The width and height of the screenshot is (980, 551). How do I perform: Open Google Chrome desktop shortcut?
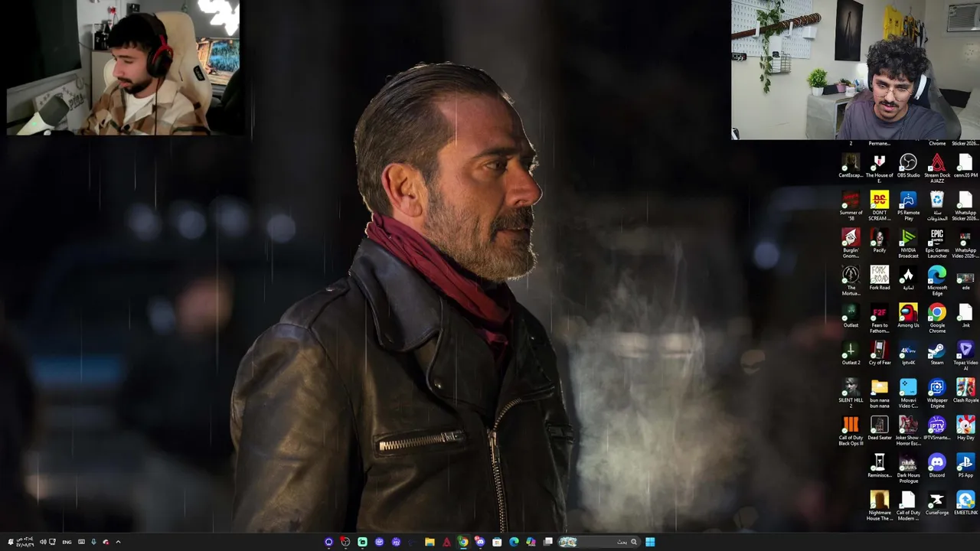point(937,318)
